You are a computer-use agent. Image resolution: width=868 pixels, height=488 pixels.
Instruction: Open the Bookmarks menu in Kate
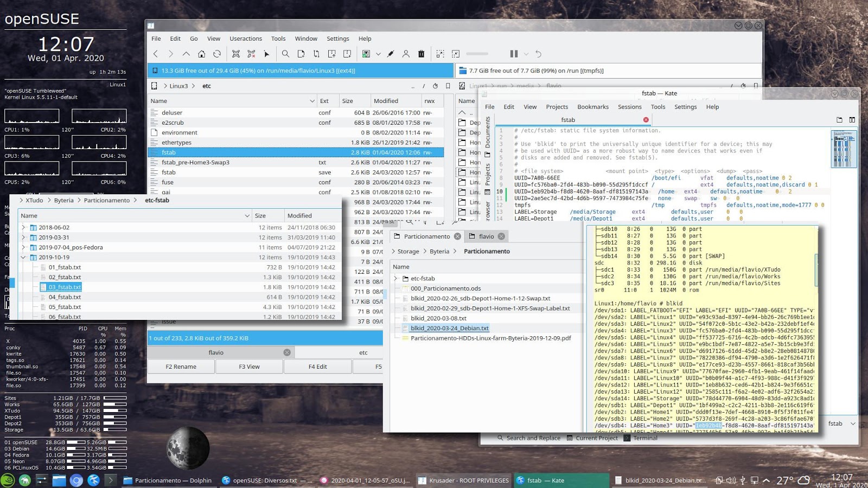(x=593, y=107)
